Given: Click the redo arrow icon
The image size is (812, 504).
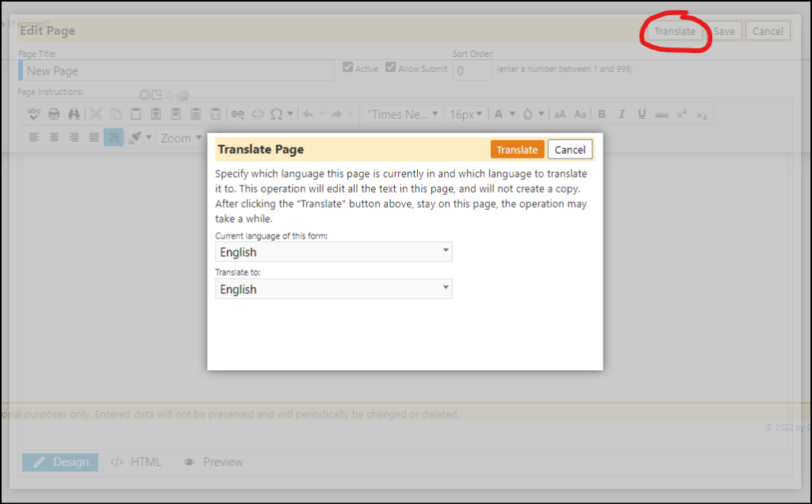Looking at the screenshot, I should pyautogui.click(x=336, y=114).
